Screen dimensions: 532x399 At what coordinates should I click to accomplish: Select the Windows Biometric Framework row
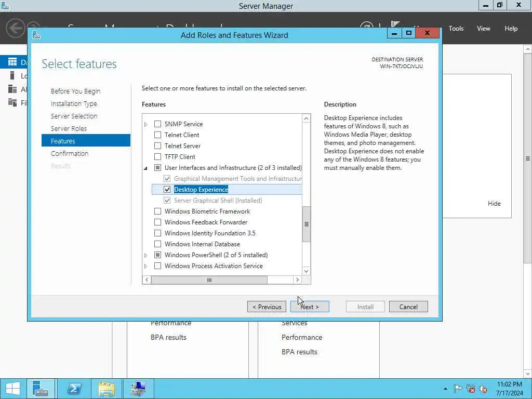[207, 211]
